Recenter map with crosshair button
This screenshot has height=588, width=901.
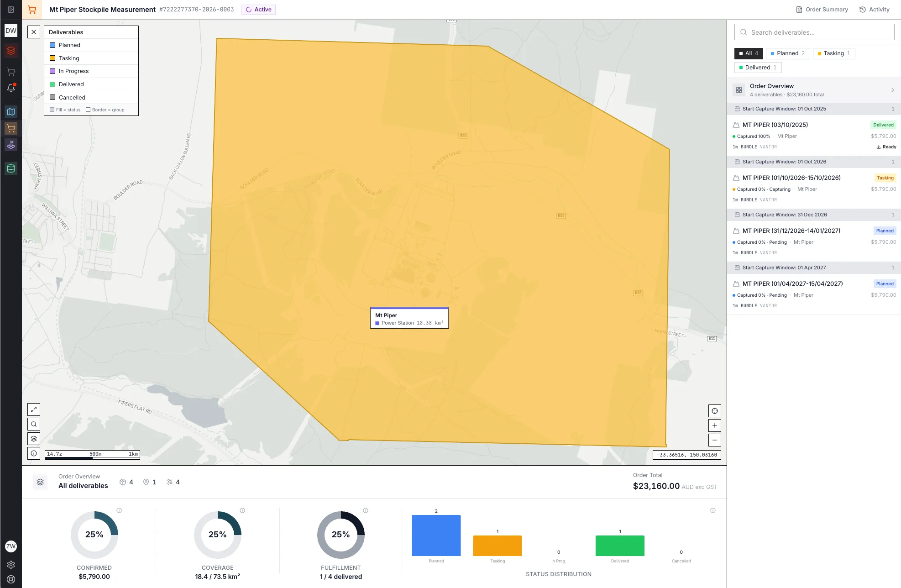pyautogui.click(x=715, y=411)
